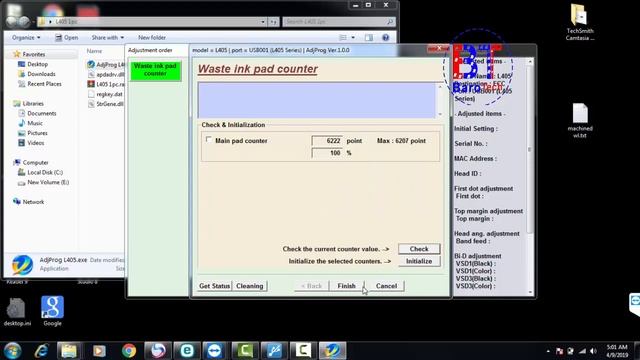
Task: Open Local Disk (C:)
Action: coord(45,172)
